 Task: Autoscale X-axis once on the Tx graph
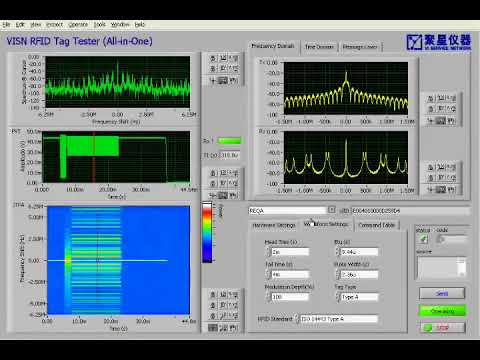[441, 98]
